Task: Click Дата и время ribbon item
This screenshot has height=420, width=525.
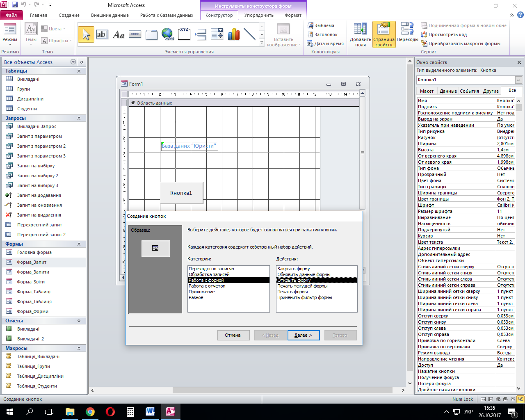Action: coord(326,43)
